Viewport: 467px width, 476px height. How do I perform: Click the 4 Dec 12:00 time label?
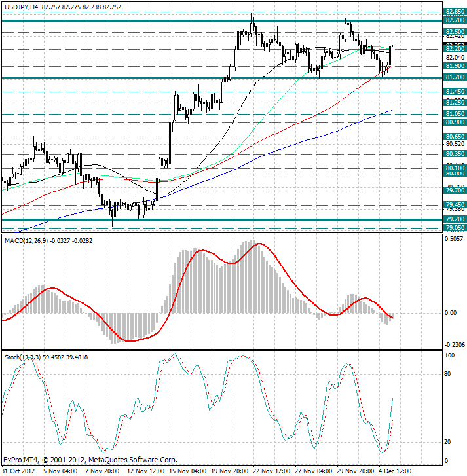pyautogui.click(x=396, y=471)
